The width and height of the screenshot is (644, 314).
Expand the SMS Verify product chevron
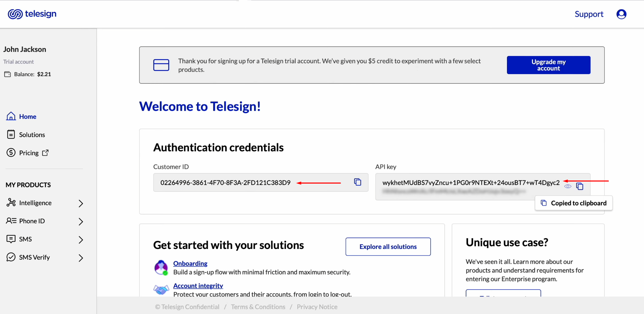[81, 258]
